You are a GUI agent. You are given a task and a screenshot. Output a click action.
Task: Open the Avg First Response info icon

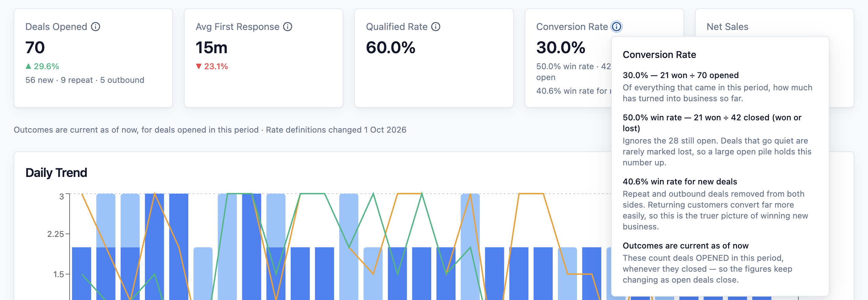288,27
